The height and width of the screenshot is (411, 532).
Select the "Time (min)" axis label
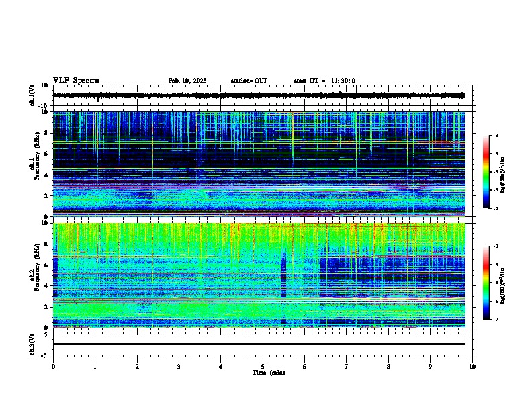click(269, 373)
